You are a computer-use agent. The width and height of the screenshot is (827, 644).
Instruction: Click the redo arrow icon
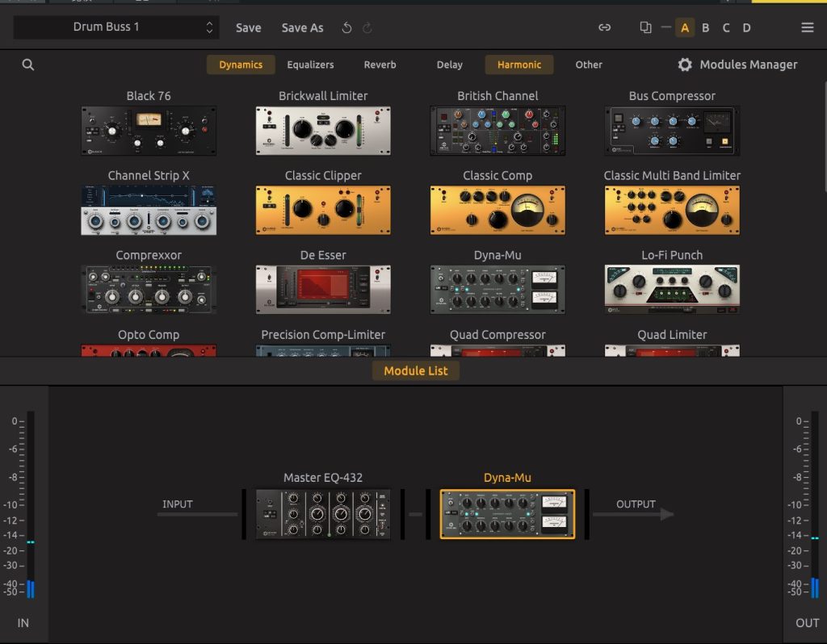tap(367, 27)
